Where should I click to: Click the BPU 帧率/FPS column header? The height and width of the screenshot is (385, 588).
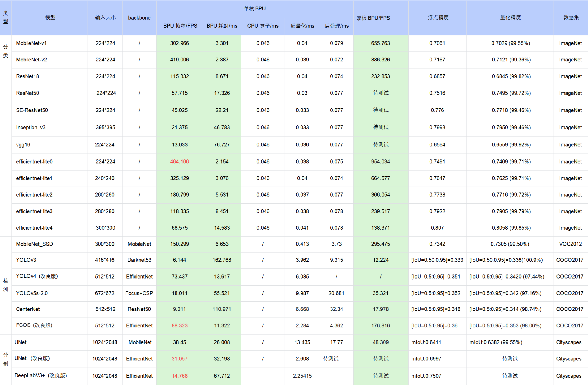(180, 26)
